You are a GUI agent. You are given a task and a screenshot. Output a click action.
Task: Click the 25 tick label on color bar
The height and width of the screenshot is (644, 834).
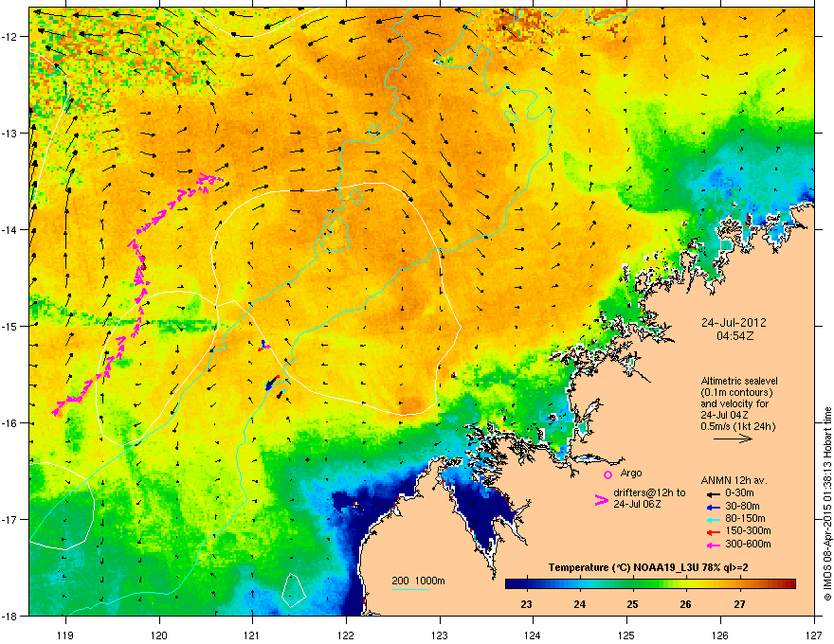[x=632, y=604]
